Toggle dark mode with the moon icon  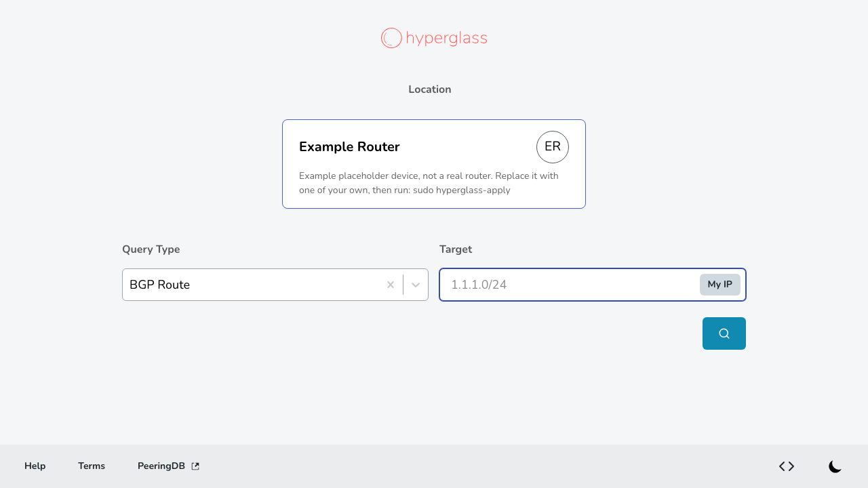(835, 466)
